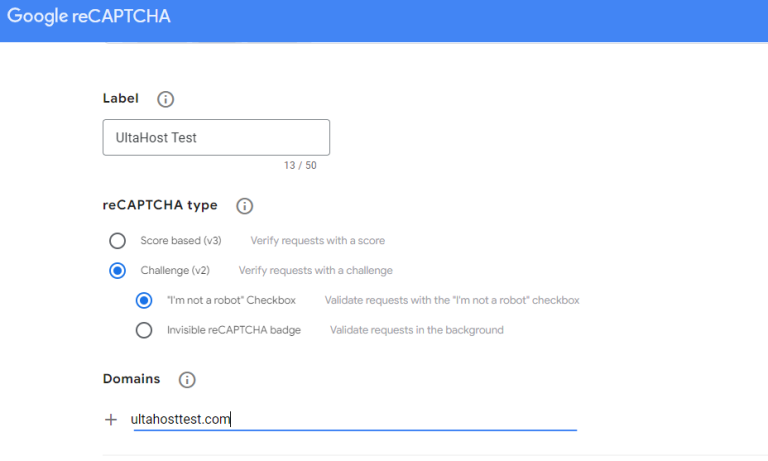The image size is (768, 461).
Task: Click the 13 / 50 character counter
Action: click(x=299, y=165)
